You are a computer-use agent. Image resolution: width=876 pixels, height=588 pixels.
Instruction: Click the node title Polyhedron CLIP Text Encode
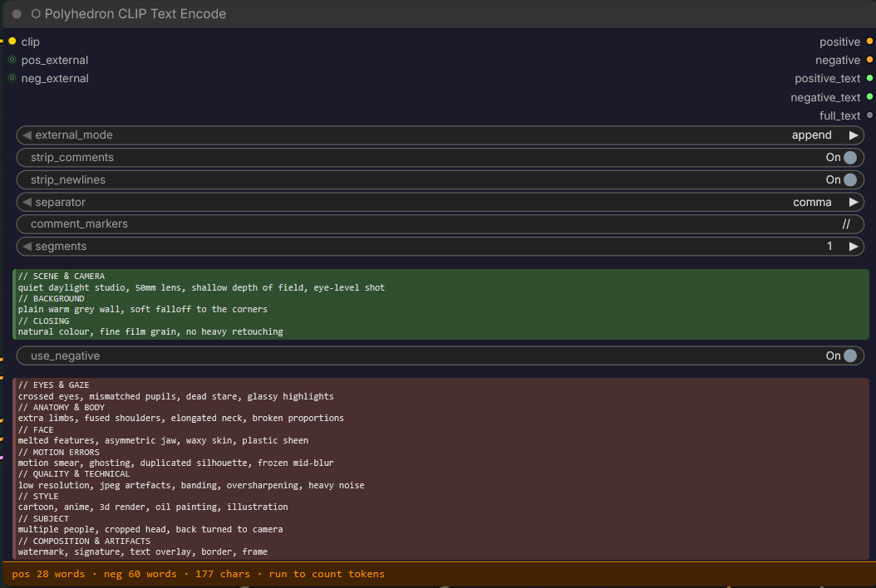pyautogui.click(x=135, y=14)
